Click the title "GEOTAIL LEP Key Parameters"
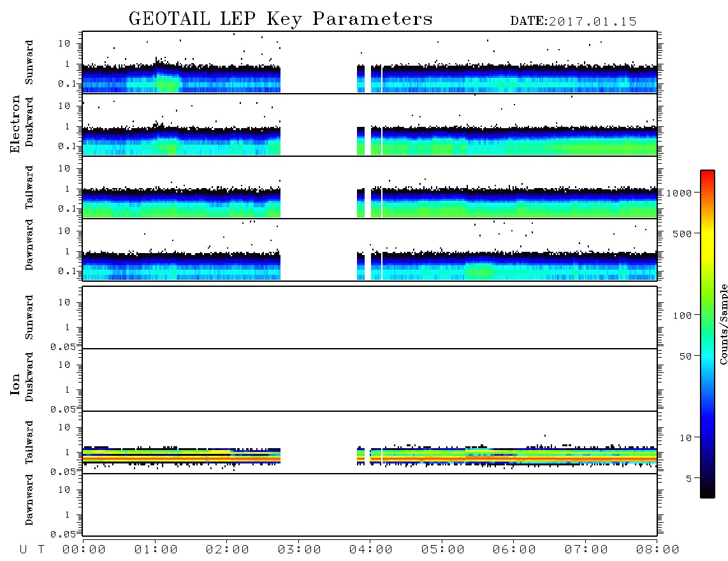728x561 pixels. [280, 20]
